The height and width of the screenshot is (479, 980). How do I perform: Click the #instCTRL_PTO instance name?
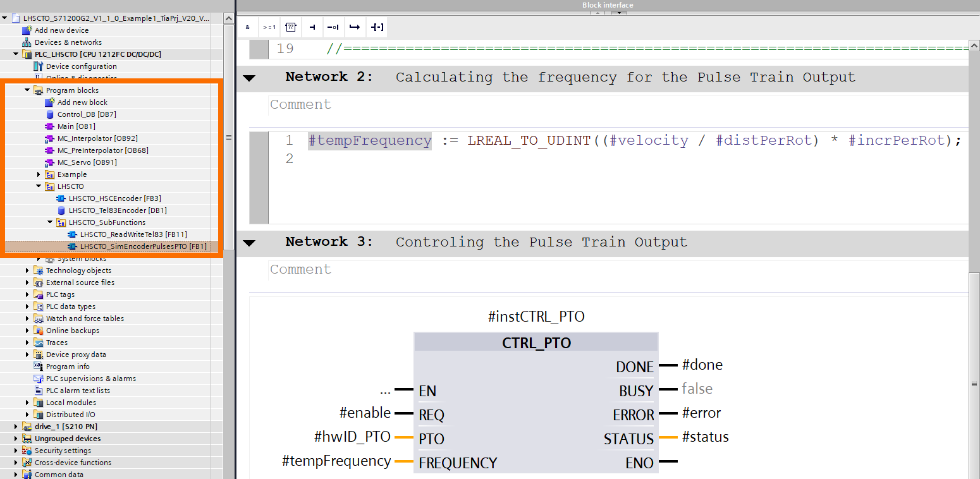click(x=536, y=317)
